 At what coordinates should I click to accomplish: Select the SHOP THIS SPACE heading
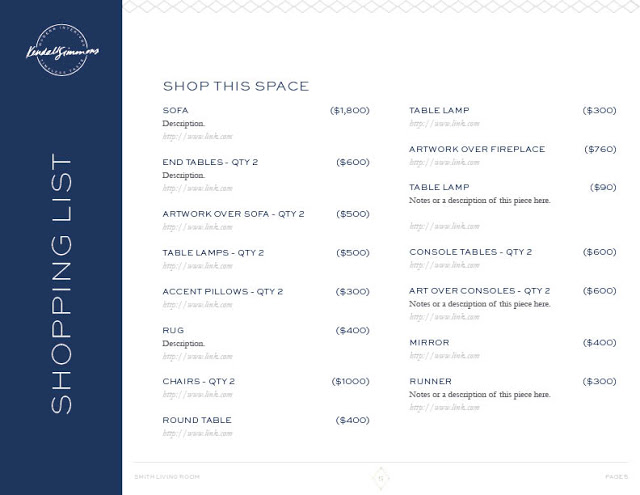(x=235, y=86)
